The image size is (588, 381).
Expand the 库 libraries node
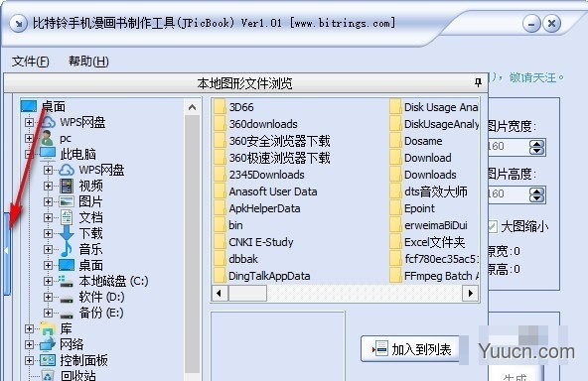pos(29,328)
